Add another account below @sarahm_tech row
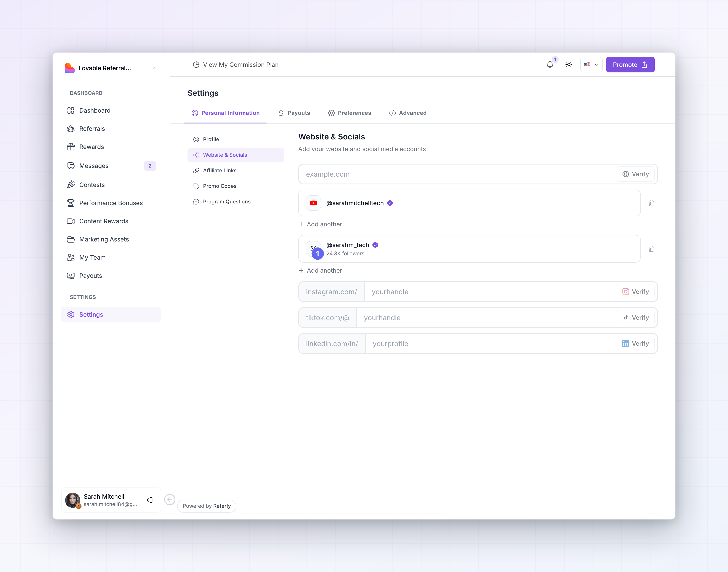This screenshot has width=728, height=572. pos(320,271)
